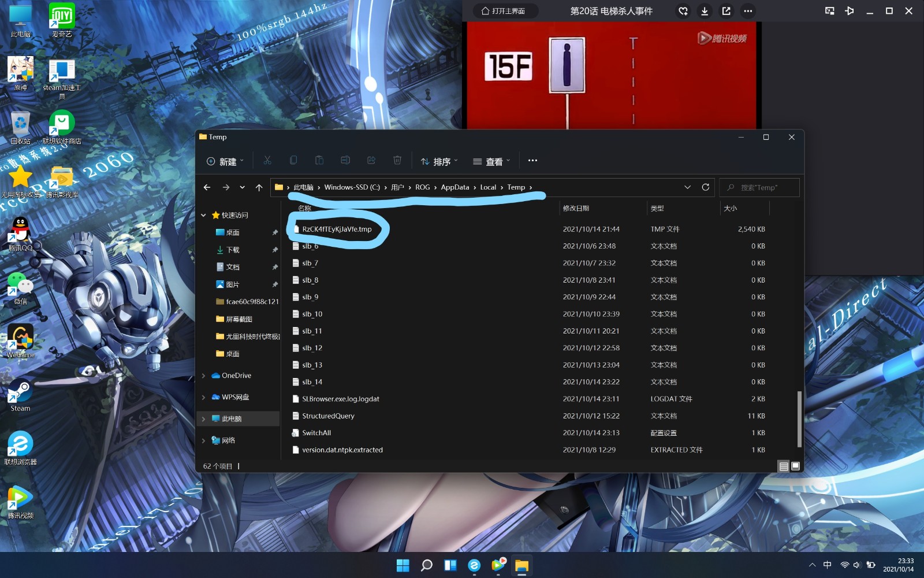Select the StructuredQuery file

click(328, 416)
